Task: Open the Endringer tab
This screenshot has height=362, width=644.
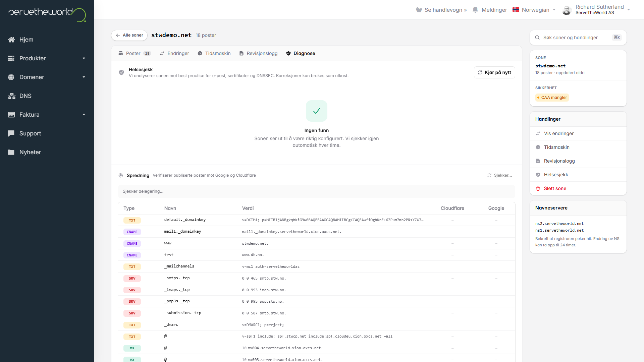Action: 174,53
